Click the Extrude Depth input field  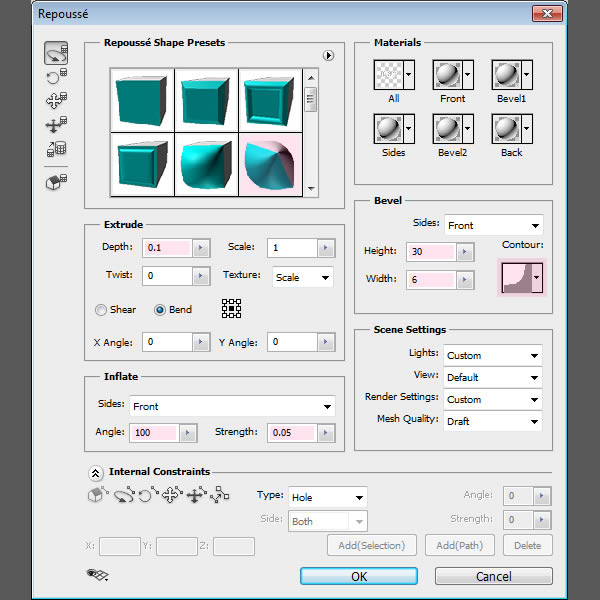pyautogui.click(x=166, y=248)
